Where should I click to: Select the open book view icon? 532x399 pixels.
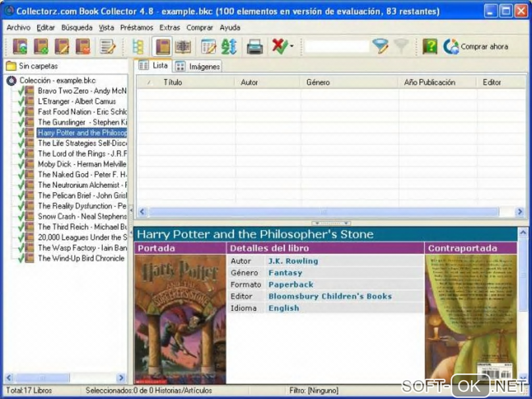pyautogui.click(x=183, y=47)
